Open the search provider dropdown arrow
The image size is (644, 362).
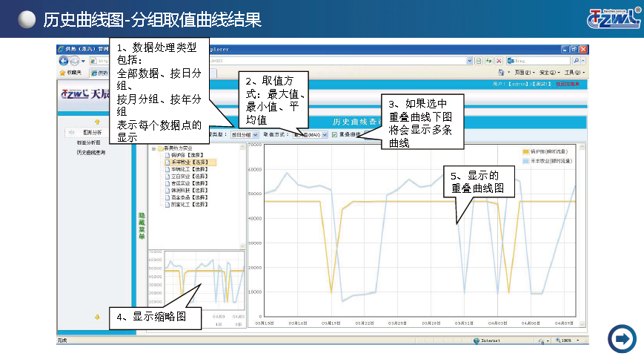click(x=583, y=61)
